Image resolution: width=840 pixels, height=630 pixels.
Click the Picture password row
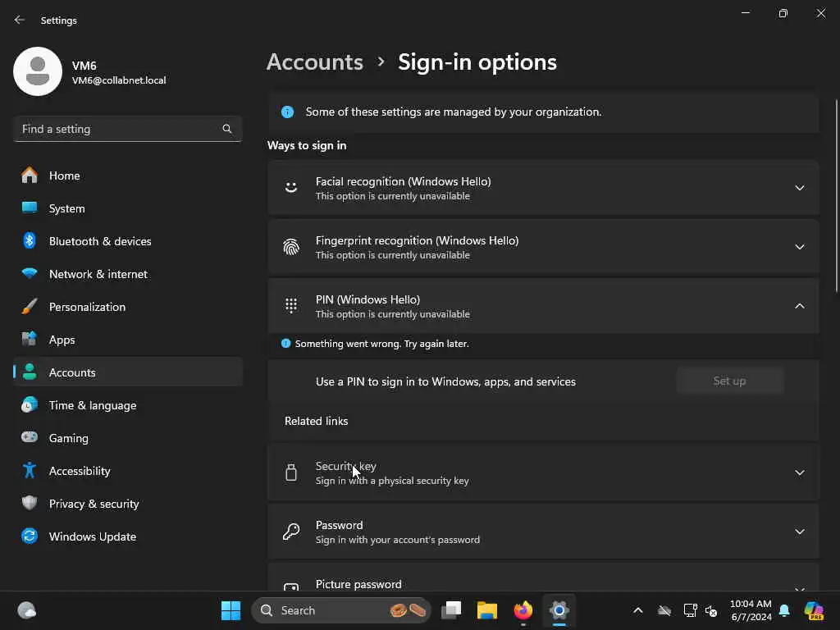click(543, 577)
